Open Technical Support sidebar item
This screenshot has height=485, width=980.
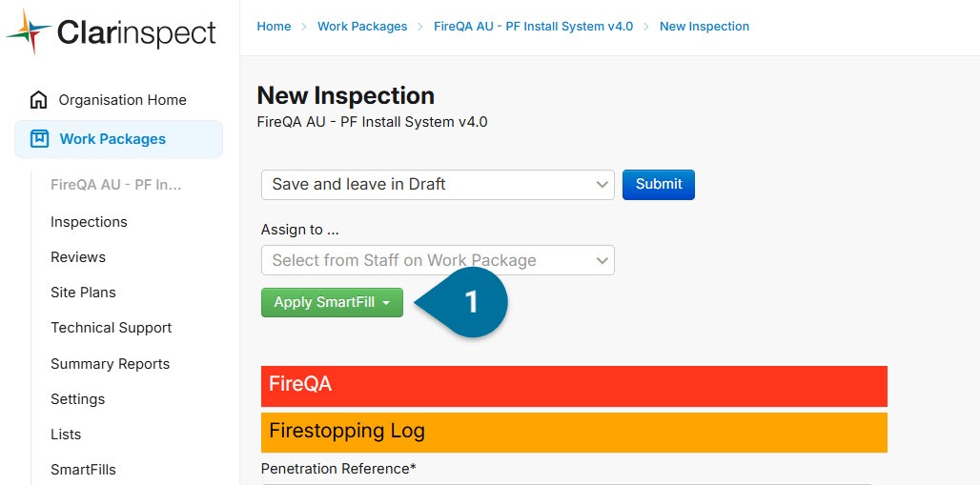[112, 328]
